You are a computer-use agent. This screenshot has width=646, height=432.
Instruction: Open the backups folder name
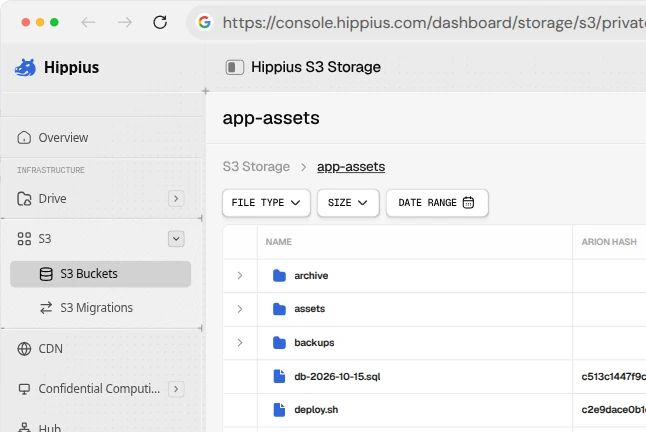tap(314, 343)
